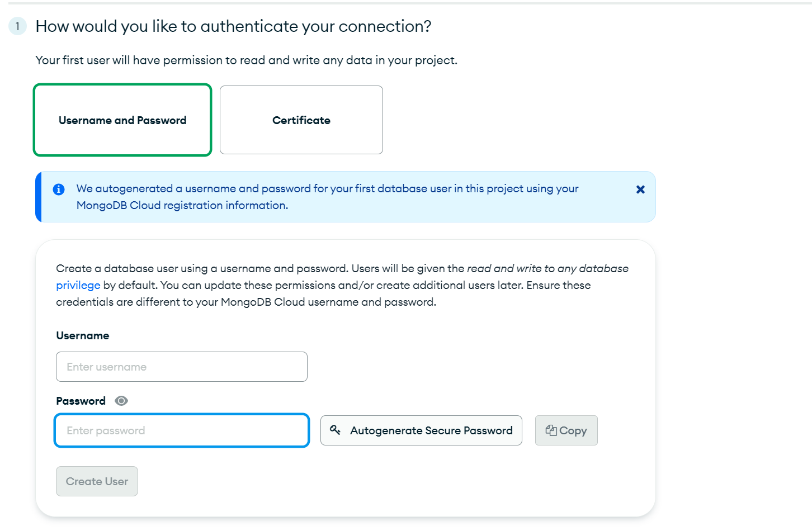Click Autogenerate Secure Password button
812x531 pixels.
tap(421, 430)
